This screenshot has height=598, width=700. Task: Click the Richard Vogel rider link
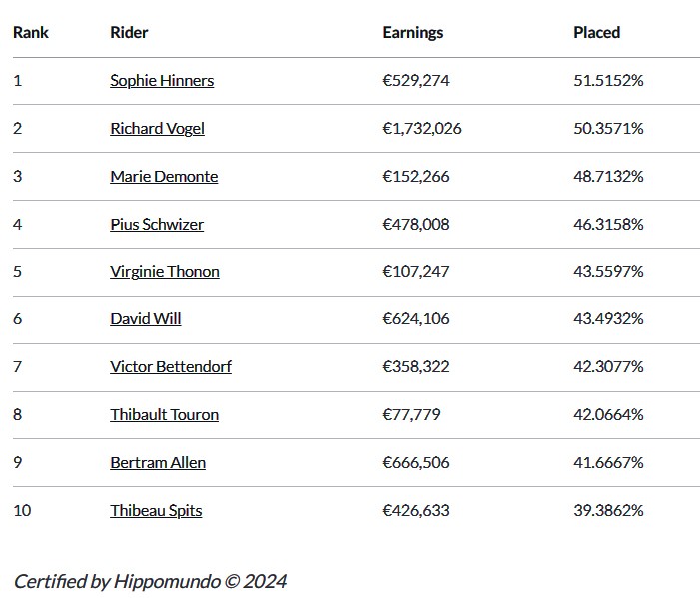pos(157,129)
